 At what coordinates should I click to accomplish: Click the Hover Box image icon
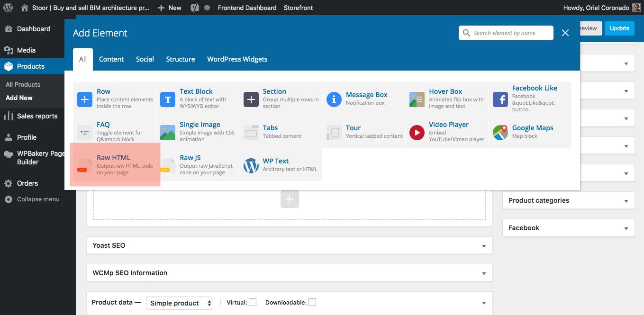point(417,99)
